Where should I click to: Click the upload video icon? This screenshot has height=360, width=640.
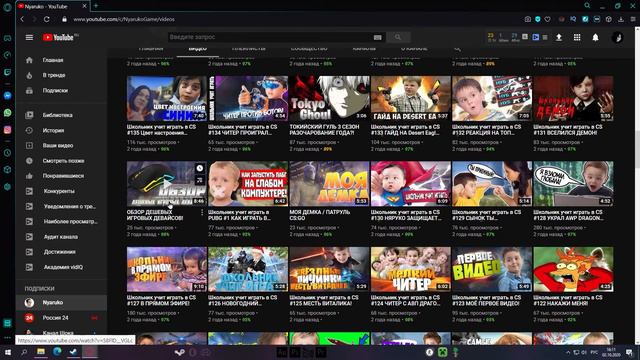click(x=559, y=38)
